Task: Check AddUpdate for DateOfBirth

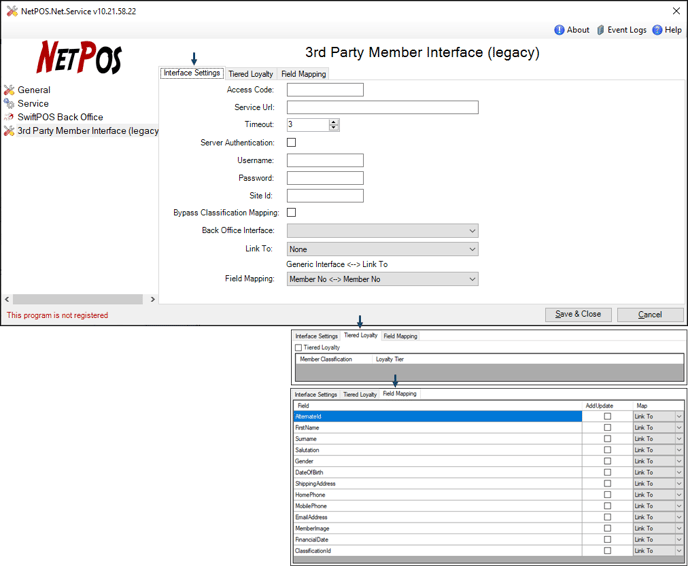Action: pos(607,472)
